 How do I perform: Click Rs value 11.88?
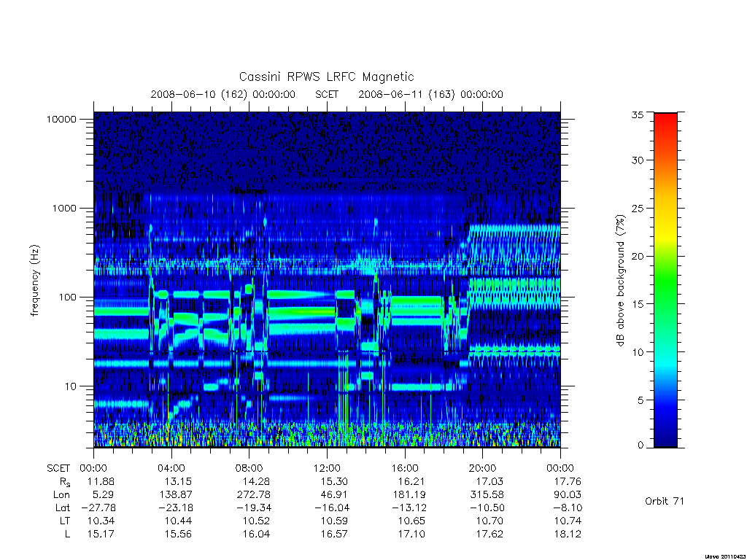(101, 481)
